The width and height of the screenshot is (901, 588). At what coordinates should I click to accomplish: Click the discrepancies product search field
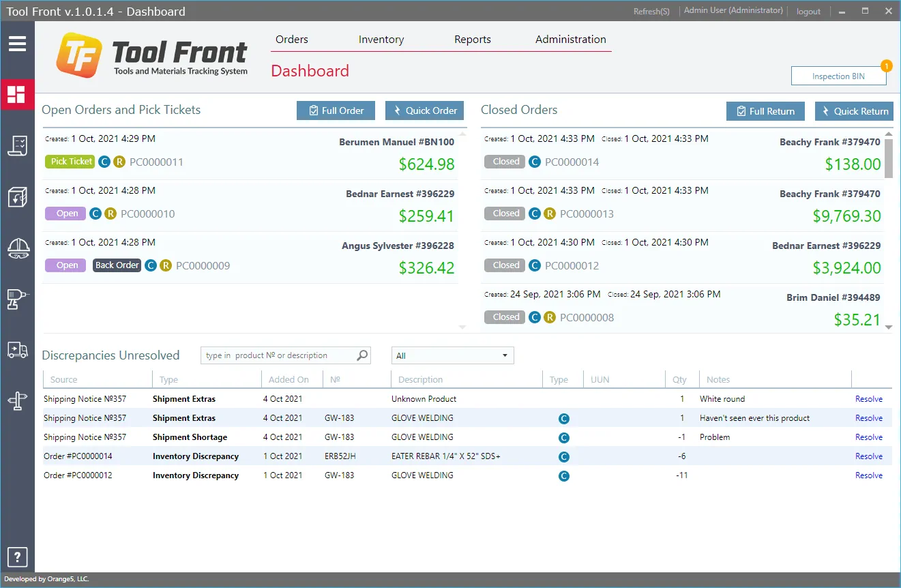click(280, 355)
